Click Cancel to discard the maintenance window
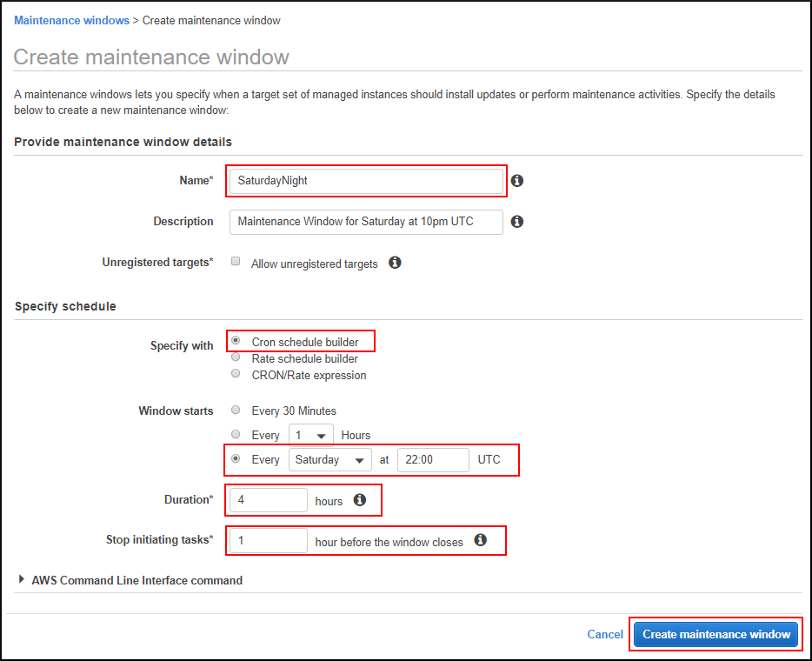812x661 pixels. [604, 634]
